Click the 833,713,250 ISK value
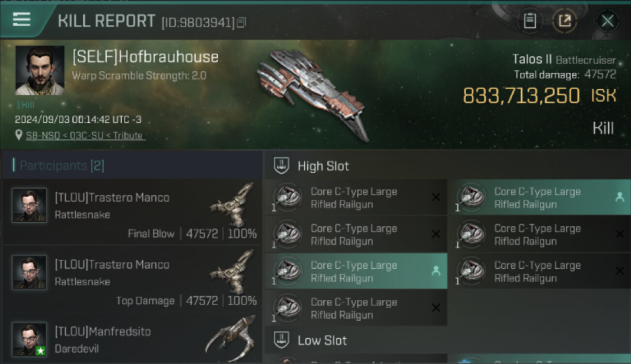The width and height of the screenshot is (631, 364). (539, 96)
